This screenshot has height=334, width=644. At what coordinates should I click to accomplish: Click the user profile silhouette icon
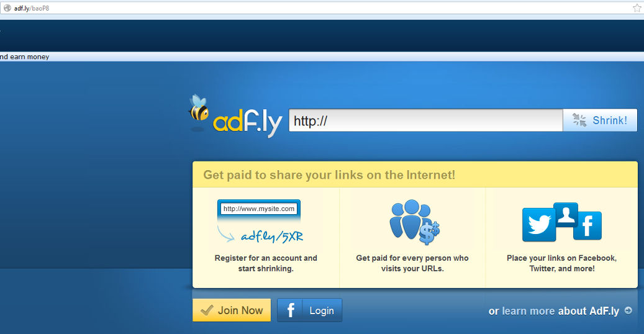tap(566, 214)
